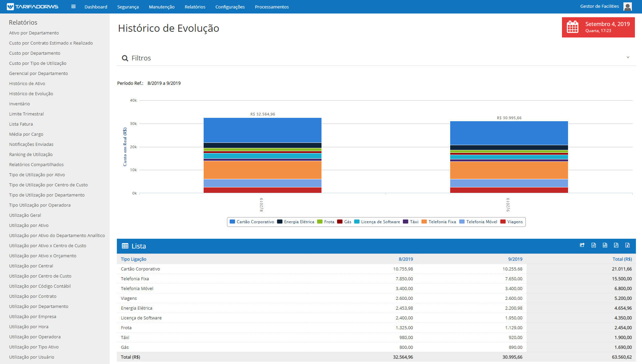642x364 pixels.
Task: Export the list as a text file
Action: pos(593,245)
